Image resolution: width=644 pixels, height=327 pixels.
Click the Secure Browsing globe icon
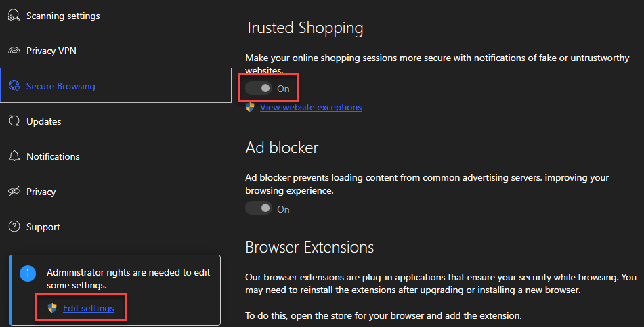click(14, 86)
